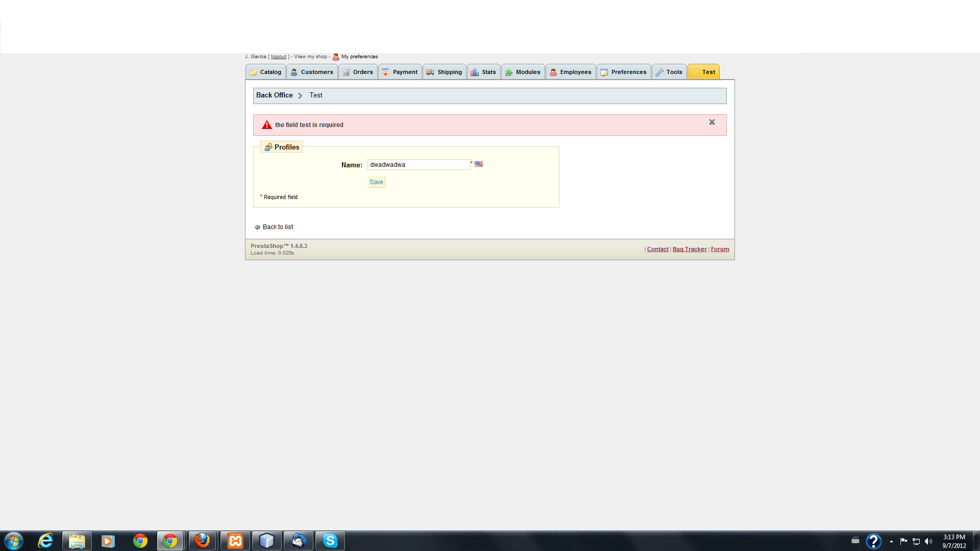
Task: Open XAMPP icon in taskbar
Action: pyautogui.click(x=235, y=541)
